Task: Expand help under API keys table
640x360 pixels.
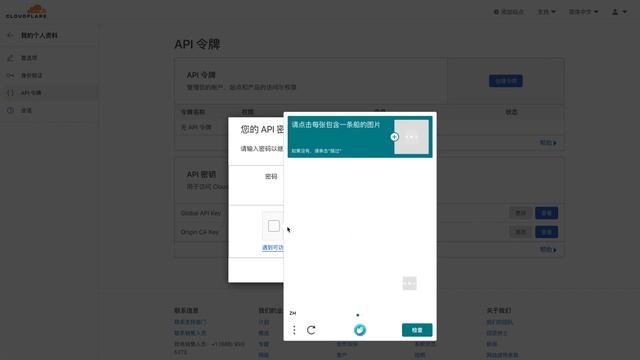Action: pyautogui.click(x=548, y=249)
